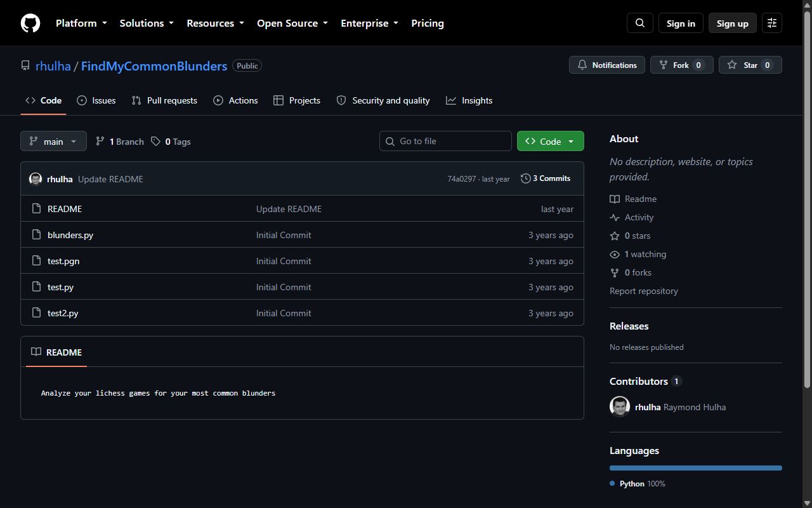Switch to the Issues tab
The width and height of the screenshot is (812, 508).
tap(96, 100)
